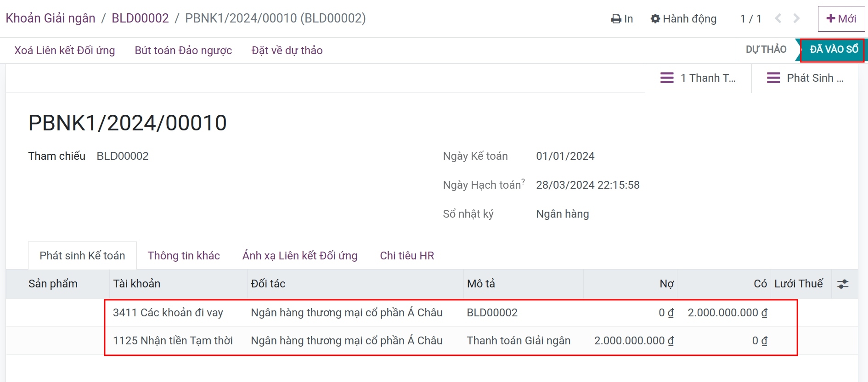Viewport: 868px width, 382px height.
Task: Navigate to Khoản Giải ngân breadcrumb
Action: point(51,18)
